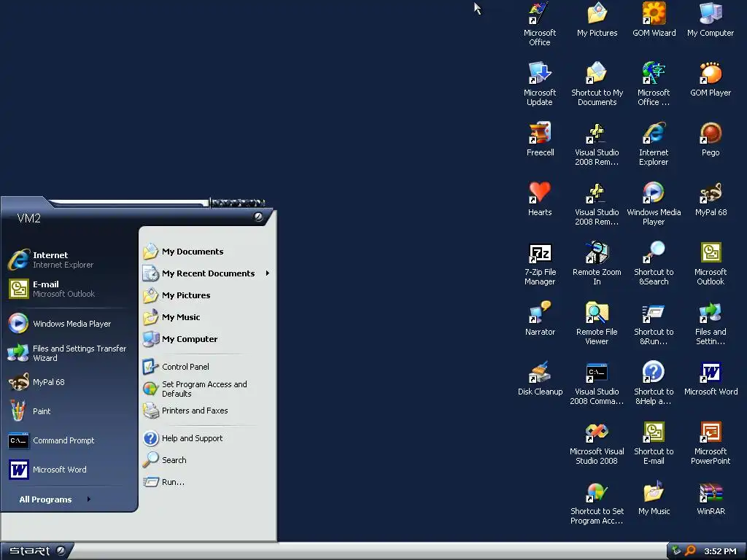The image size is (747, 560).
Task: Open Disk Cleanup desktop icon
Action: click(540, 379)
